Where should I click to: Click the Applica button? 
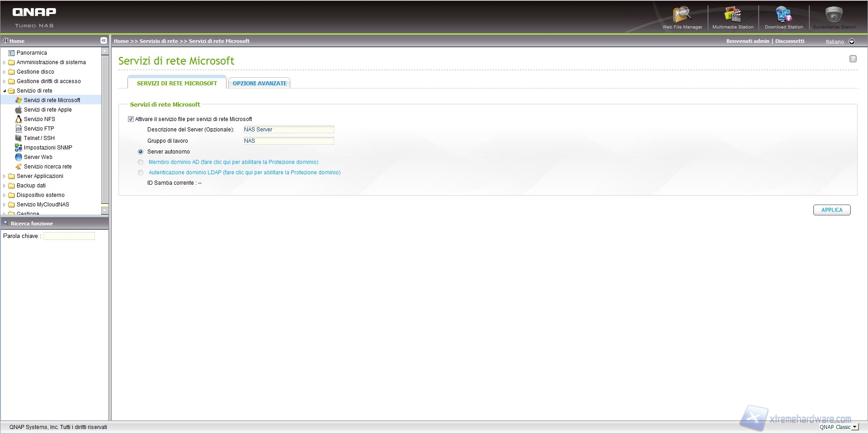click(831, 210)
